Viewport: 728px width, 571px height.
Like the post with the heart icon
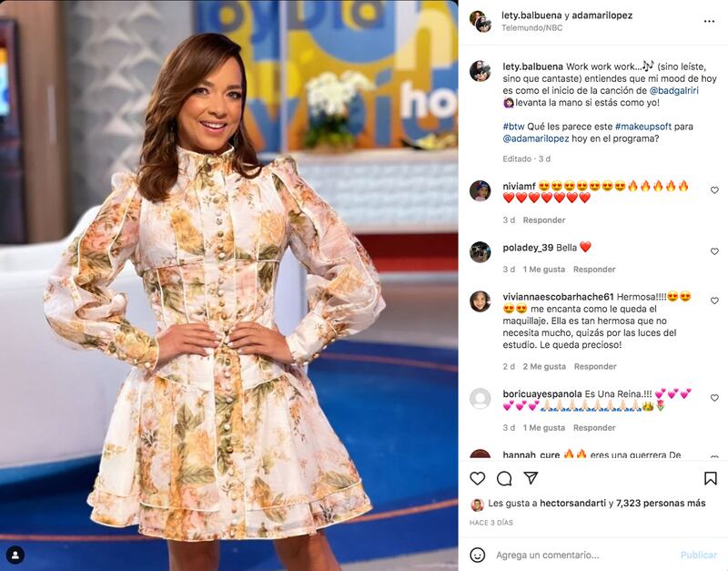[x=477, y=478]
